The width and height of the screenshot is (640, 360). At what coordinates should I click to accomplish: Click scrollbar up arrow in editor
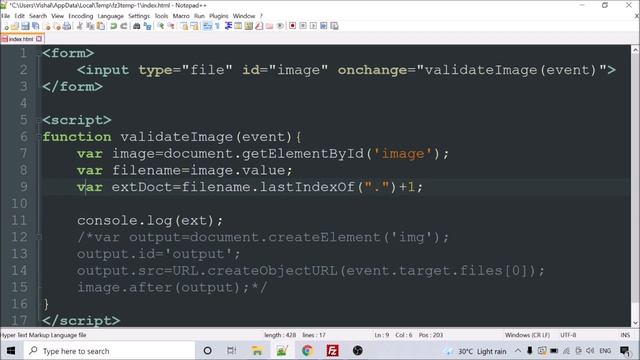pyautogui.click(x=635, y=50)
